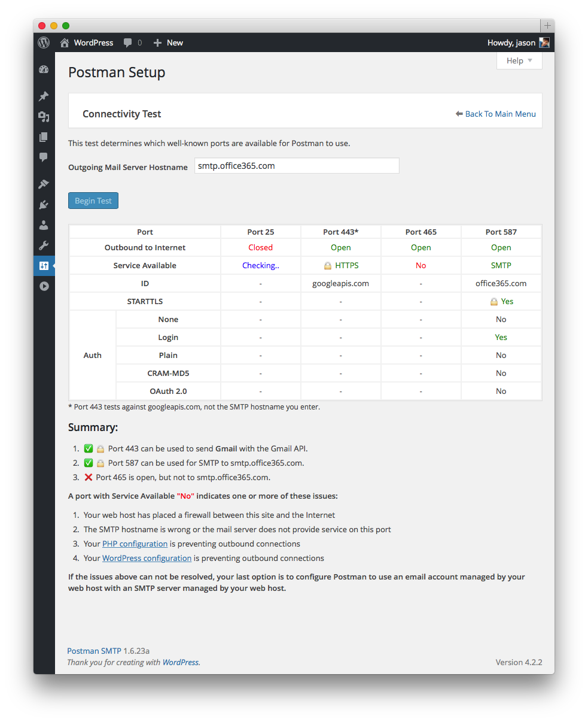The height and width of the screenshot is (722, 588).
Task: Expand the Help dropdown tab
Action: [519, 60]
